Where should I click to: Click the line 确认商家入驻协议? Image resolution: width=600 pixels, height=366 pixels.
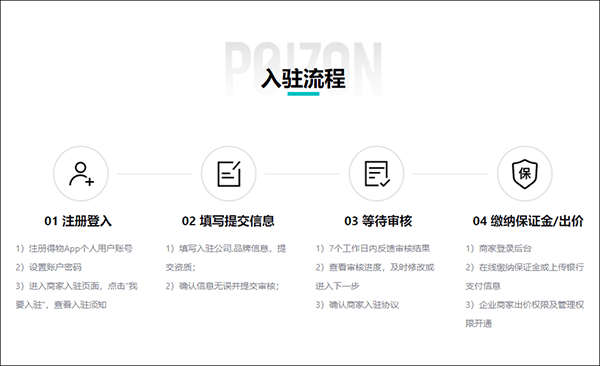pos(357,305)
